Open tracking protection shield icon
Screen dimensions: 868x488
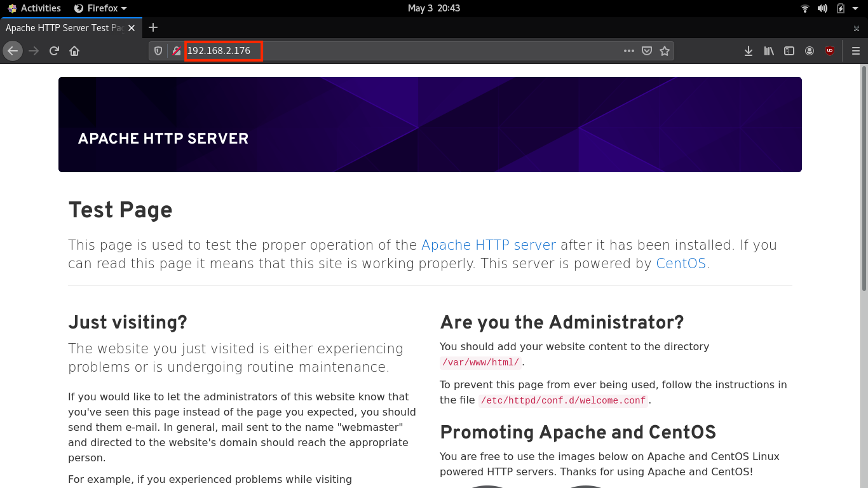[158, 51]
